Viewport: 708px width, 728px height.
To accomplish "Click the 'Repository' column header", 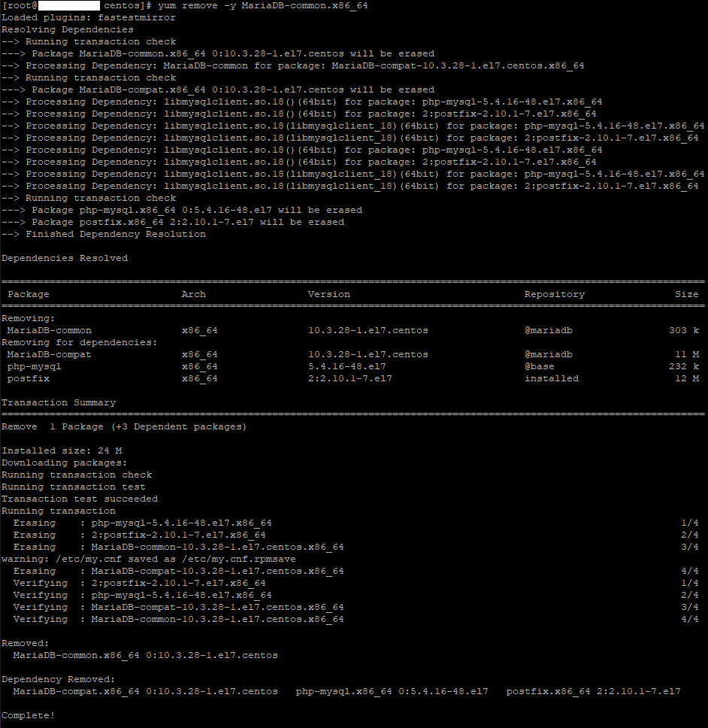I will (555, 294).
